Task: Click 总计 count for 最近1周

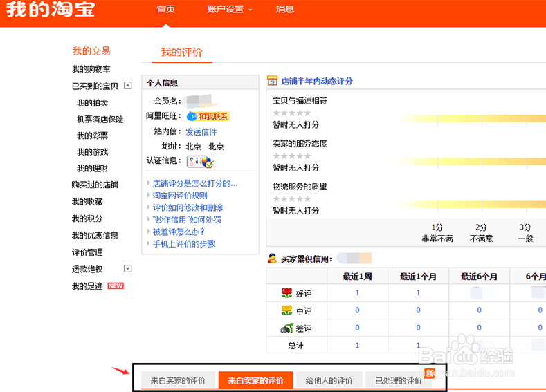Action: (357, 345)
